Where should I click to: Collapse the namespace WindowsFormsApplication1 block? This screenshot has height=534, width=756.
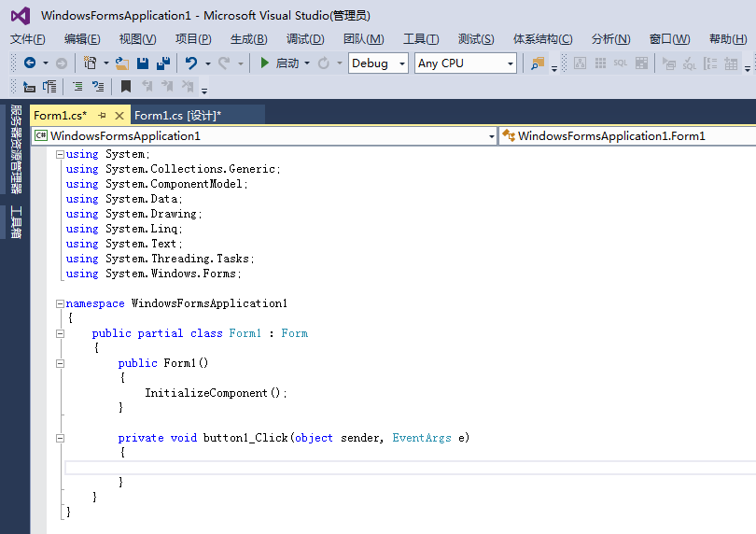click(x=61, y=303)
